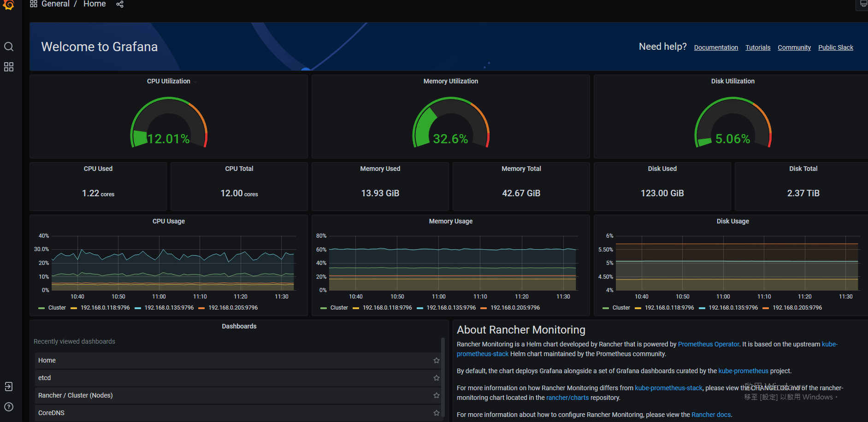Viewport: 868px width, 422px height.
Task: Open the Rancher / Cluster (Nodes) dashboard entry
Action: click(x=238, y=395)
